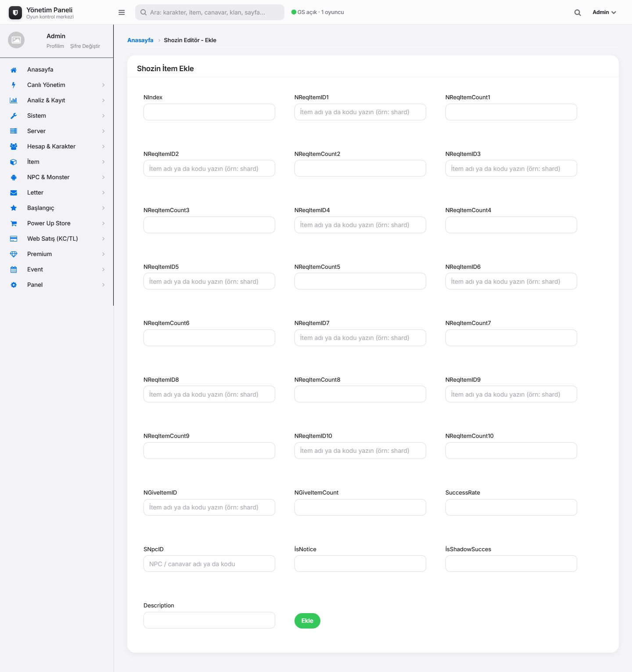This screenshot has width=632, height=672.
Task: Click the shield logo of Yönetim Paneli
Action: 15,13
